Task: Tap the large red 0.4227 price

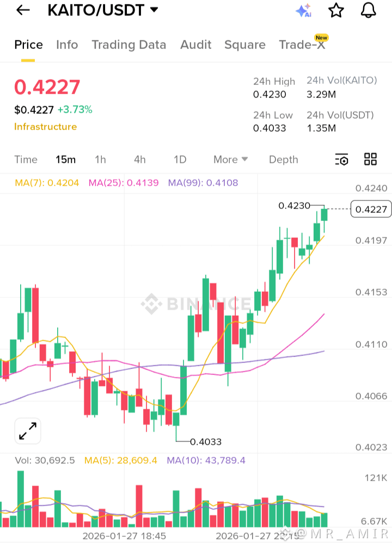Action: (x=47, y=87)
